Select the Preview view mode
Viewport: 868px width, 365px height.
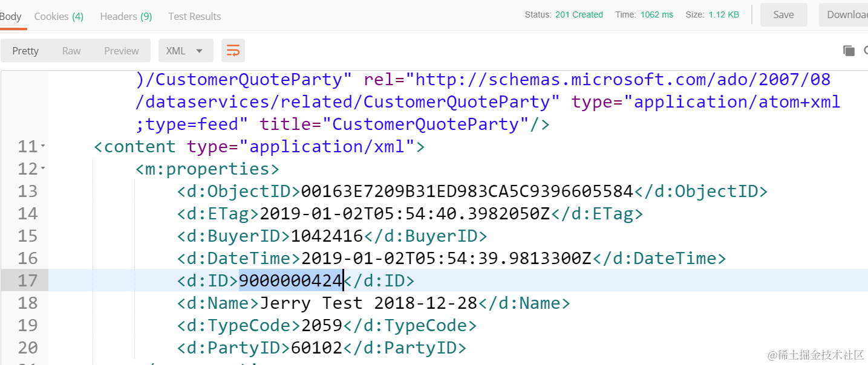coord(122,51)
